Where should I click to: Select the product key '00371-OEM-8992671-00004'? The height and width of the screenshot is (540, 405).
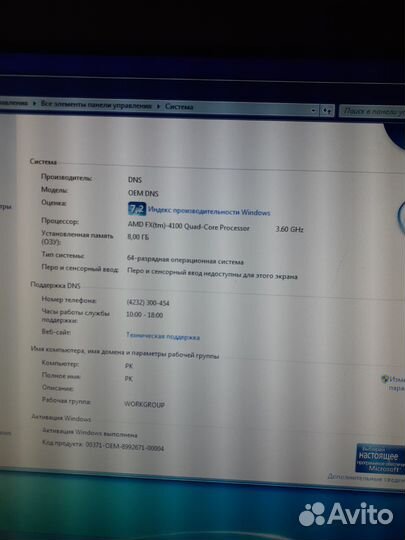124,446
